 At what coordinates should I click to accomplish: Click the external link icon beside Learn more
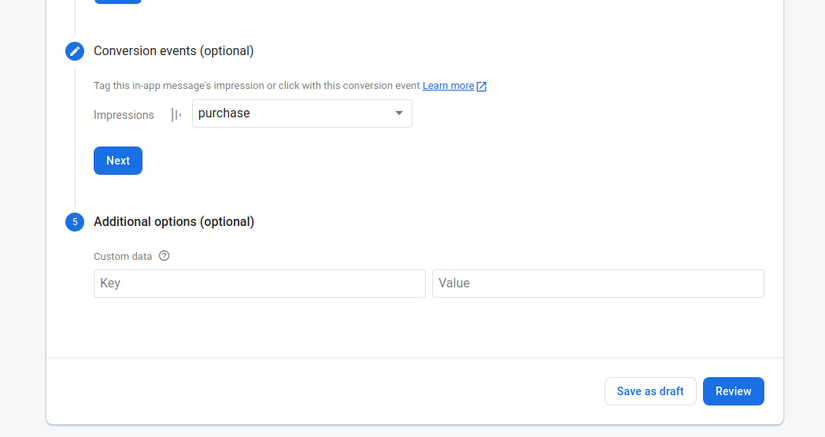481,86
